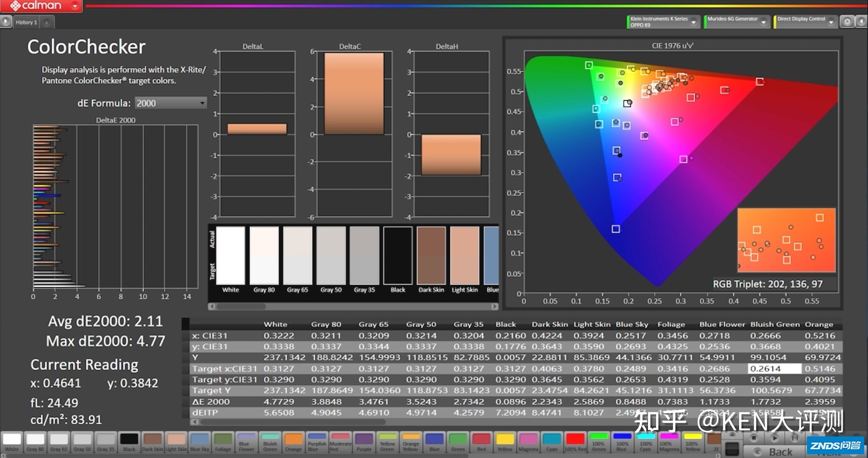Image resolution: width=868 pixels, height=458 pixels.
Task: Choose Gray 35 patch in bottom strip
Action: (x=106, y=442)
